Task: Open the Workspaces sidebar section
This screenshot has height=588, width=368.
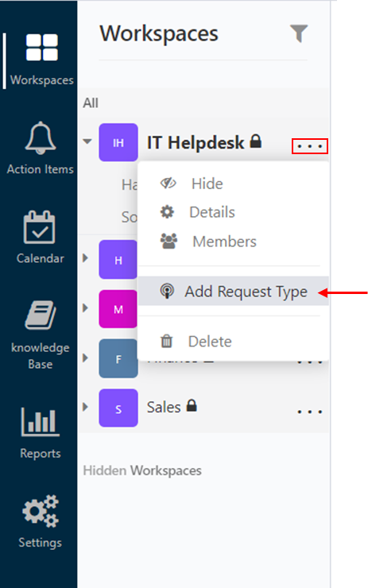Action: (x=41, y=60)
